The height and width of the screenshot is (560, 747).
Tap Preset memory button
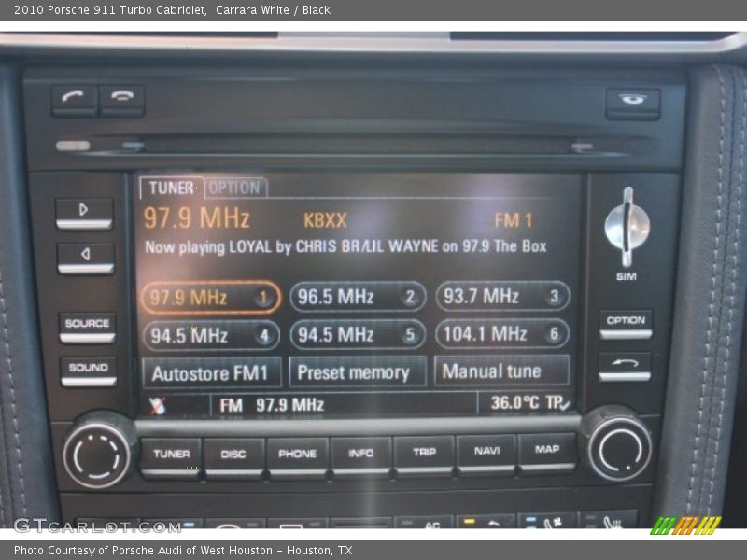pyautogui.click(x=358, y=371)
